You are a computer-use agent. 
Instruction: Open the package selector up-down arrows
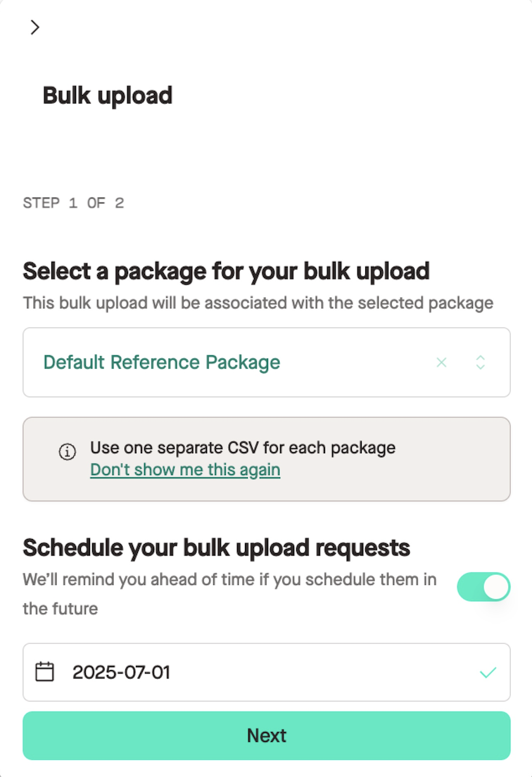click(x=480, y=362)
